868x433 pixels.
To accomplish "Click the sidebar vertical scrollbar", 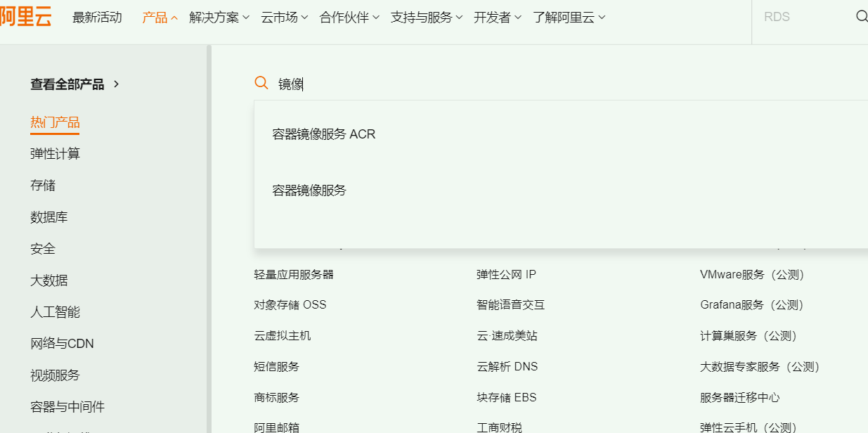I will coord(209,239).
